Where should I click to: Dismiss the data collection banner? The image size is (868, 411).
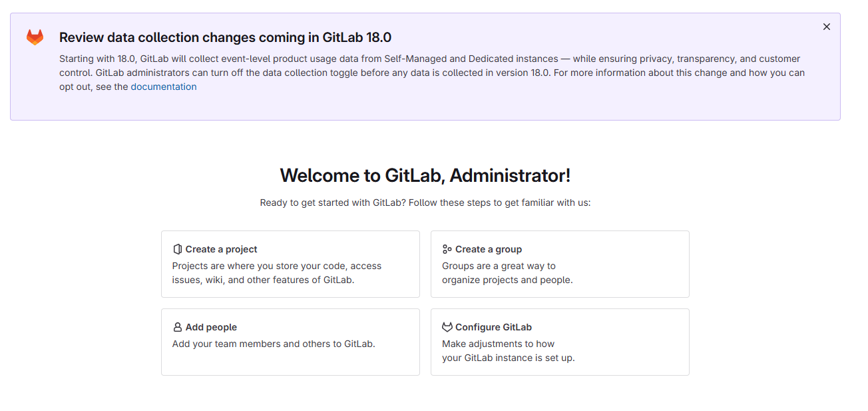(x=827, y=27)
